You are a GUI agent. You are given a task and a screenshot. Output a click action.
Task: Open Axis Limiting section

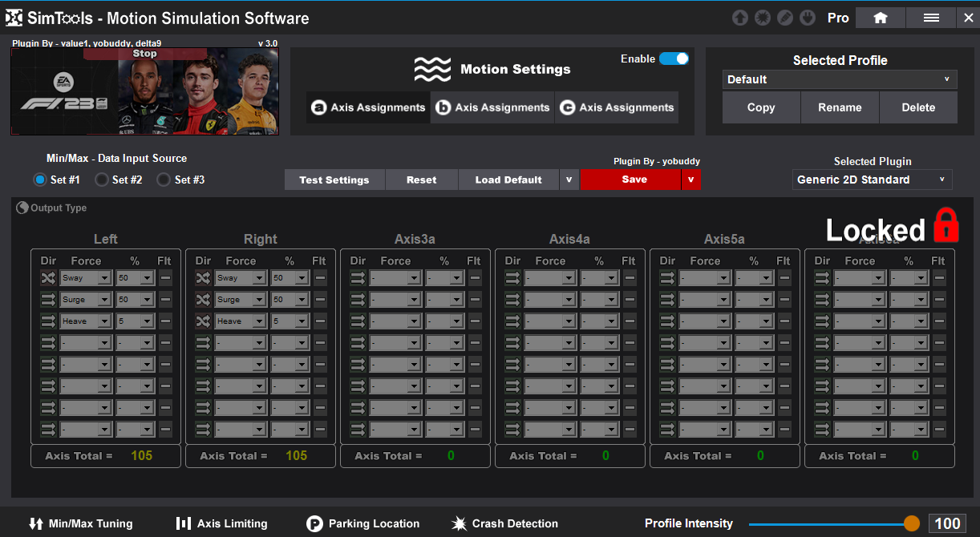221,523
